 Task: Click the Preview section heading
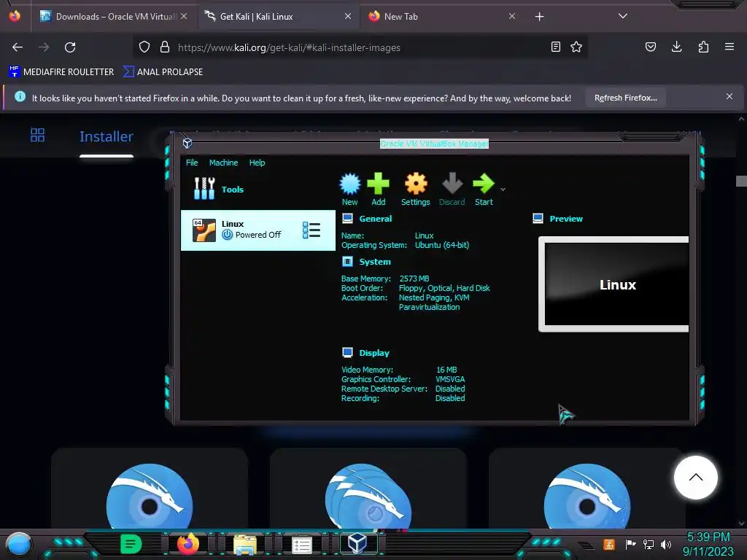point(566,219)
